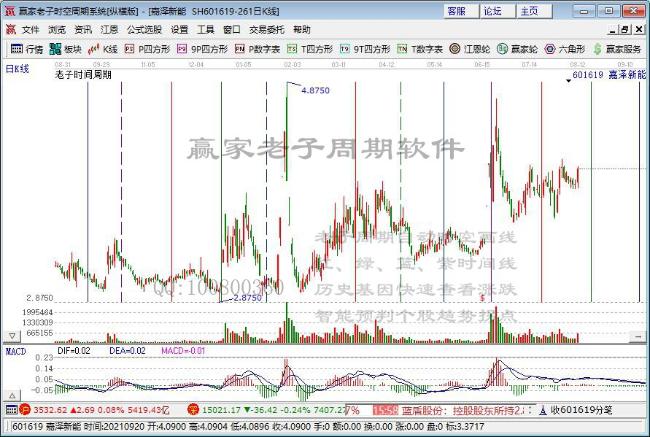The image size is (650, 437).
Task: Click 收601619分笔 in status bar
Action: tap(581, 410)
